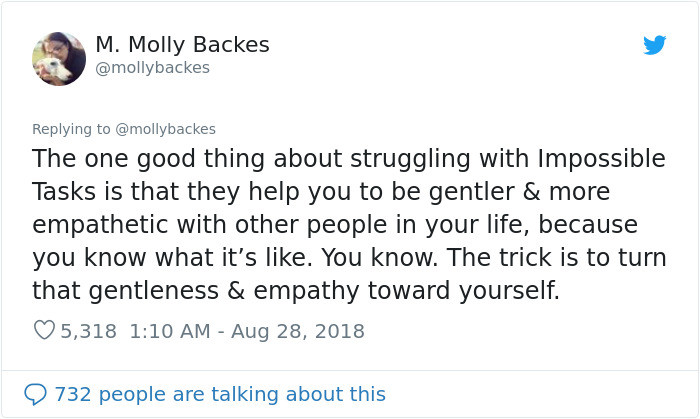
Task: Click the speech bubble conversation icon
Action: [35, 394]
